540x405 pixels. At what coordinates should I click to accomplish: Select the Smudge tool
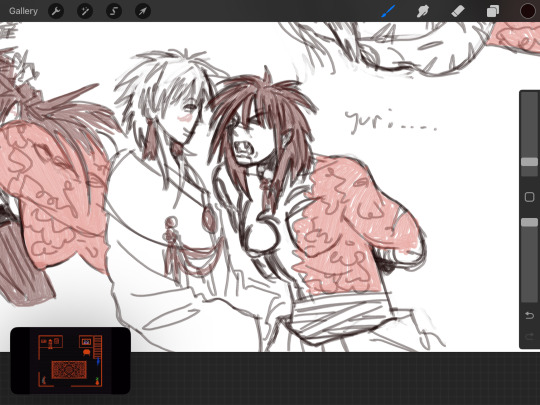click(x=423, y=11)
